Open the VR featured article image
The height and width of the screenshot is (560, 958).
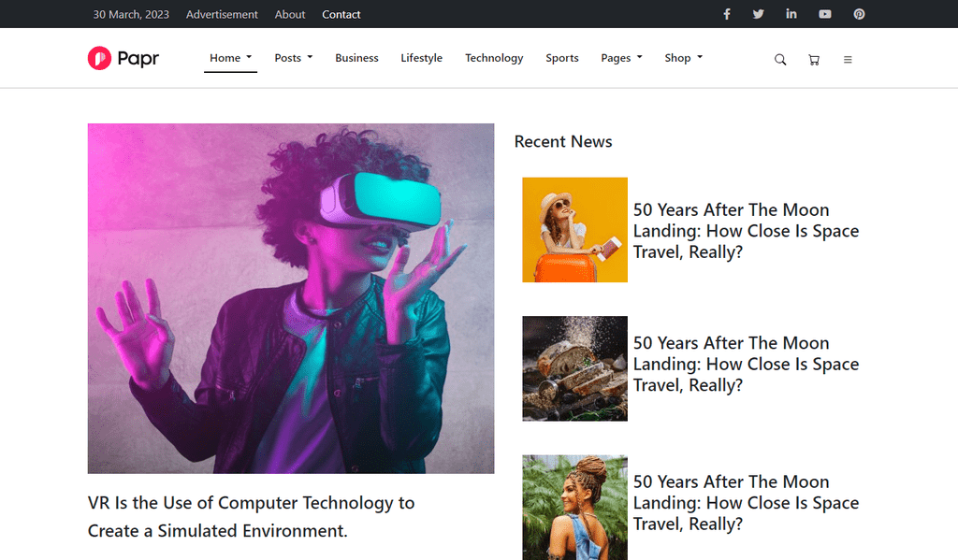[x=291, y=298]
